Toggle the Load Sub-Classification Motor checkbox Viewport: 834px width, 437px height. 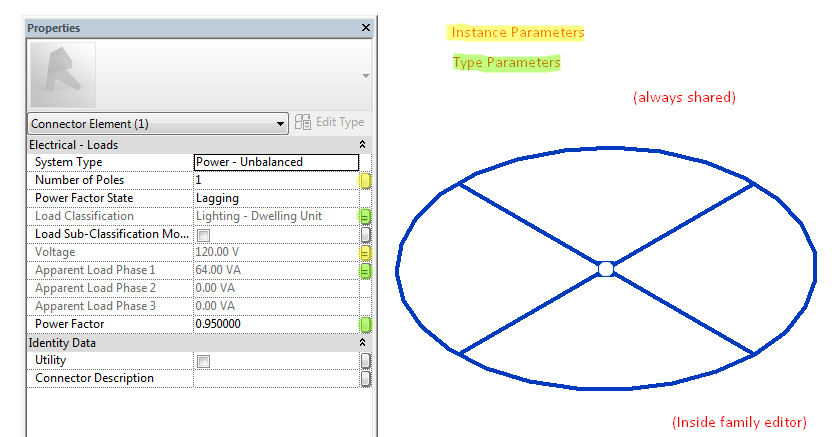click(x=203, y=235)
